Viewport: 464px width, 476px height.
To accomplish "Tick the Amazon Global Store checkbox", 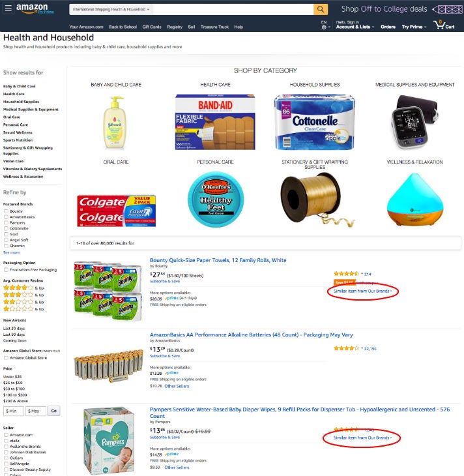I will coord(6,357).
